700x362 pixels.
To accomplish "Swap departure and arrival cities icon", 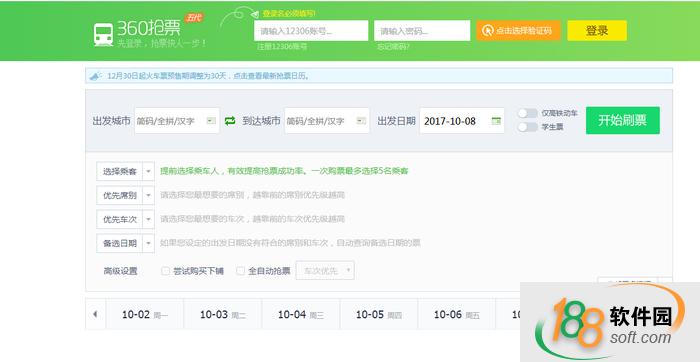I will (x=230, y=121).
